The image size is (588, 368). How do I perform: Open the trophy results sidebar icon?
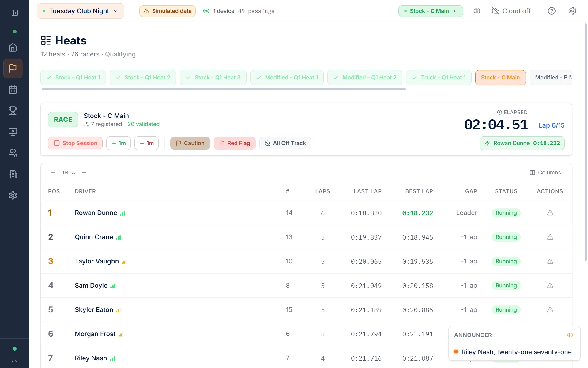click(13, 111)
